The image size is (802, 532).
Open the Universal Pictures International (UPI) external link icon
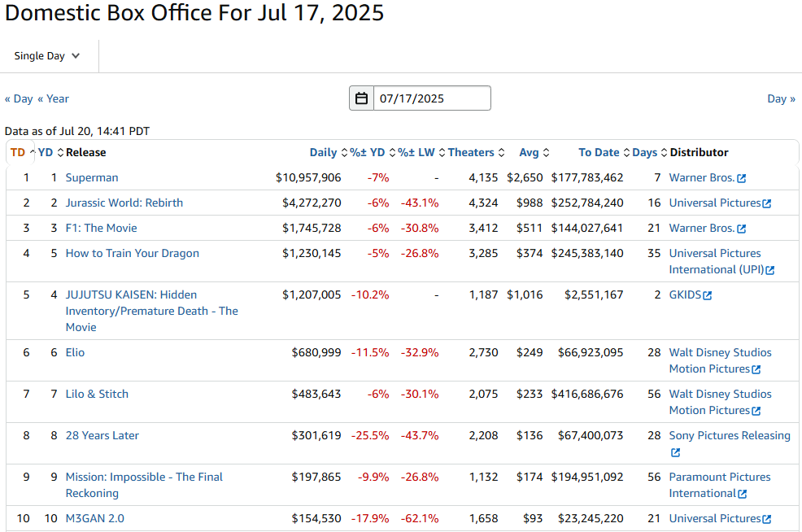pyautogui.click(x=770, y=270)
